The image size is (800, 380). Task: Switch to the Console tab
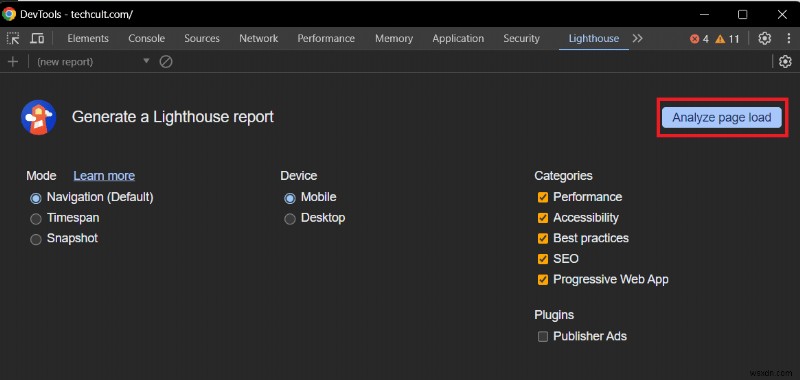pos(146,38)
